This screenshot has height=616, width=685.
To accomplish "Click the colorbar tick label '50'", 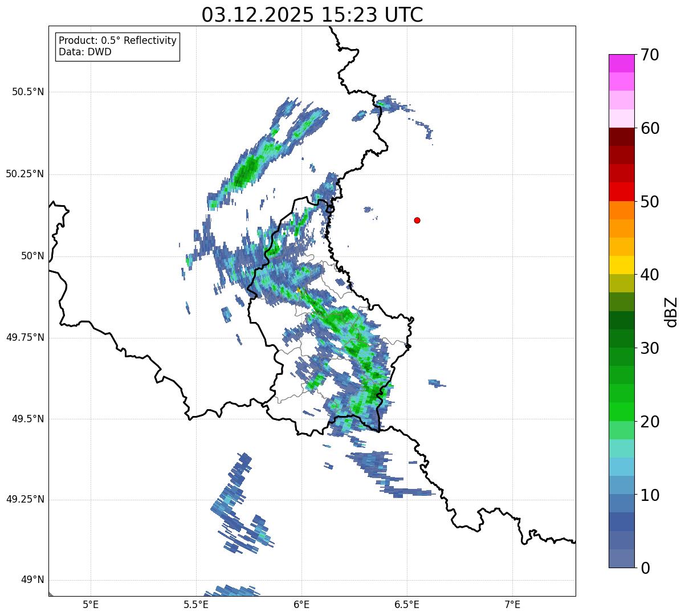I will [x=650, y=202].
